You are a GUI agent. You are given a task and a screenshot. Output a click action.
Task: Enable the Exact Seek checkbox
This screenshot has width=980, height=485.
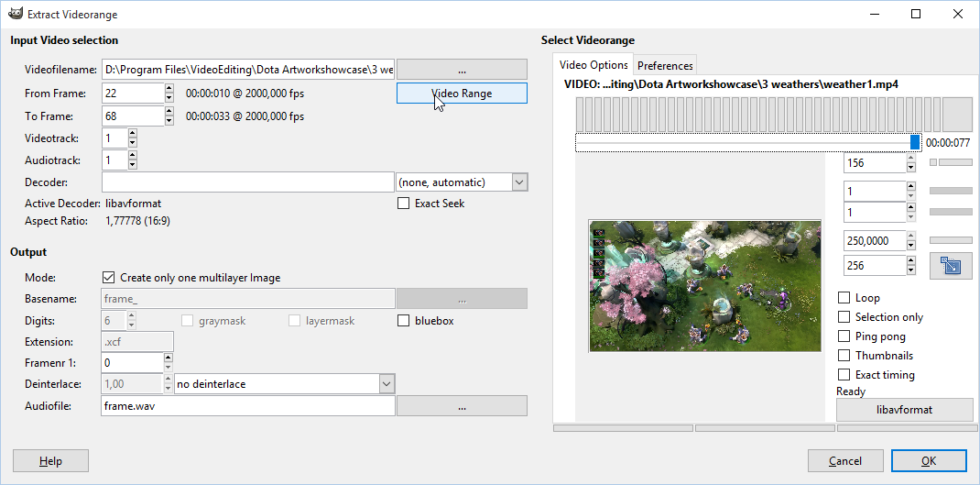pyautogui.click(x=404, y=204)
